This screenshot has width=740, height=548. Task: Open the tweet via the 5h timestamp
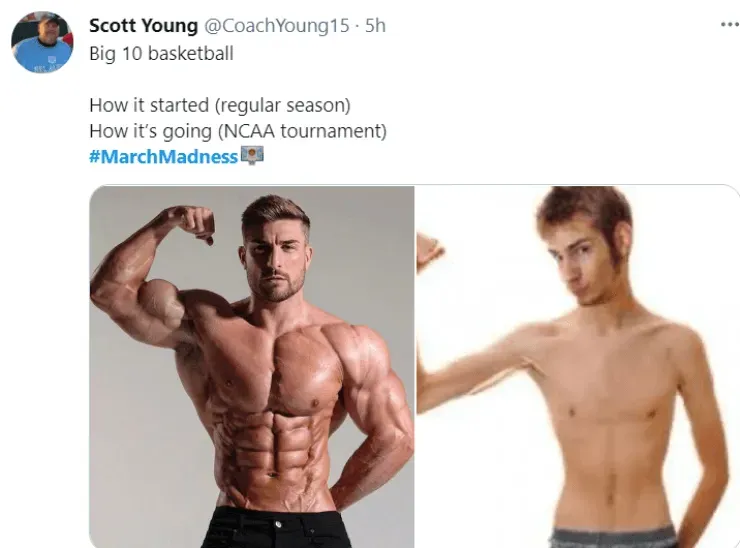(376, 25)
